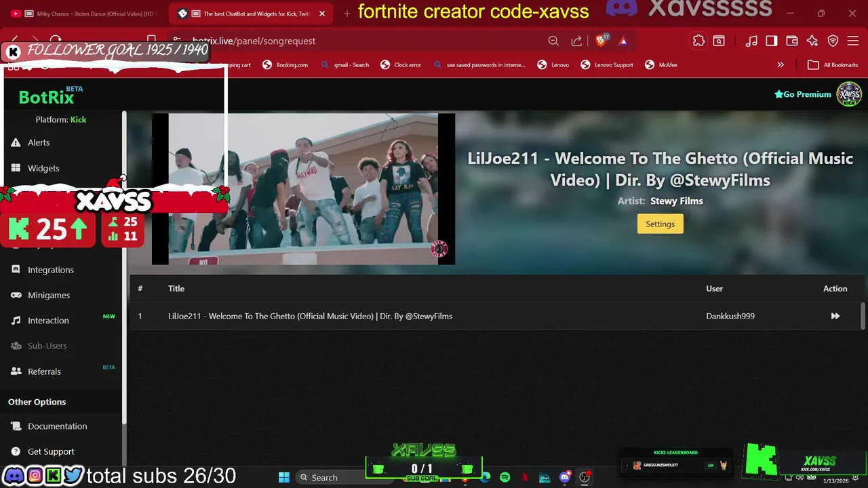This screenshot has width=868, height=488.
Task: Open Discord from the taskbar
Action: 564,477
